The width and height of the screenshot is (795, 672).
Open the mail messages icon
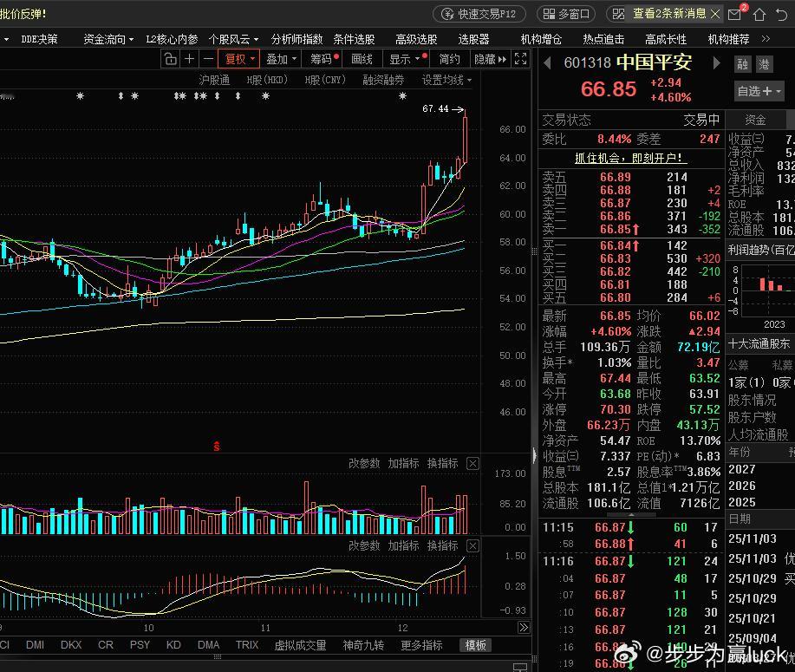(x=734, y=14)
